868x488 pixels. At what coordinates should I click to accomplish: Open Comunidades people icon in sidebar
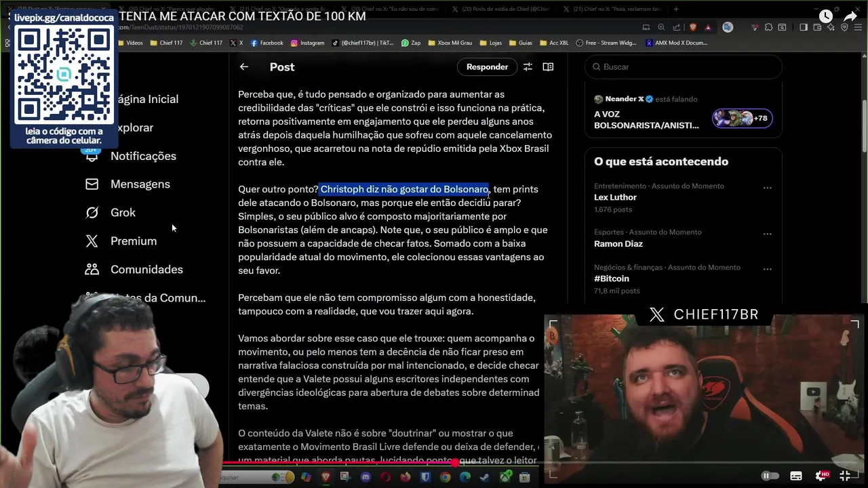92,269
